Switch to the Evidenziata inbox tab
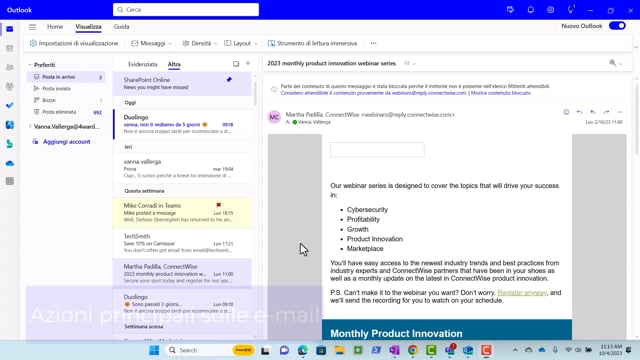Screen dimensions: 640x360 (142, 64)
